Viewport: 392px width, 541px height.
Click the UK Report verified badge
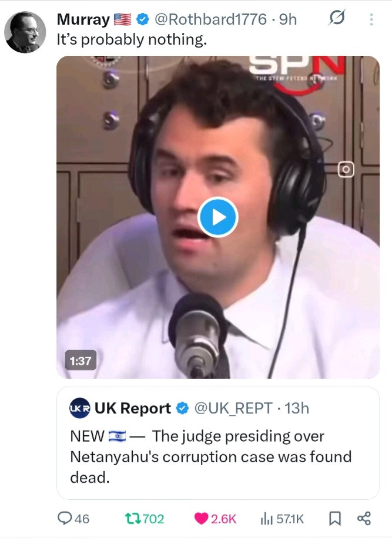coord(183,408)
